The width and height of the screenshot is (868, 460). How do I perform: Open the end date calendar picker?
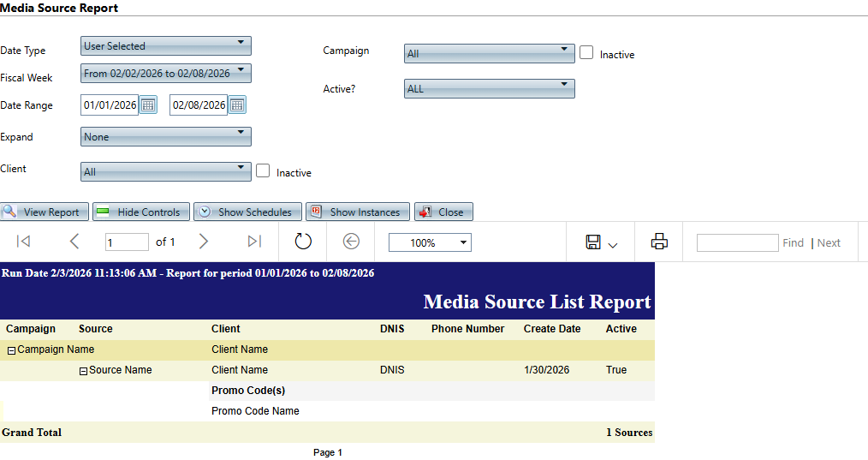(x=237, y=105)
